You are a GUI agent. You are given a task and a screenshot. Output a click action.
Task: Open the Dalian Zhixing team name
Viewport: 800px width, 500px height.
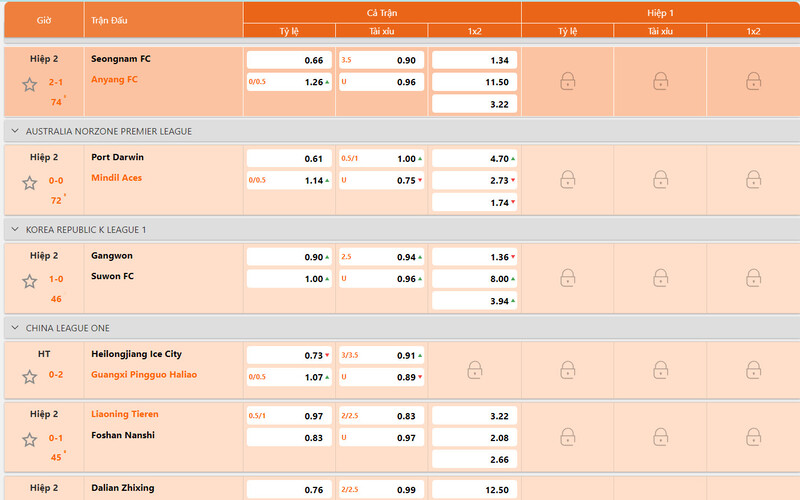click(122, 488)
